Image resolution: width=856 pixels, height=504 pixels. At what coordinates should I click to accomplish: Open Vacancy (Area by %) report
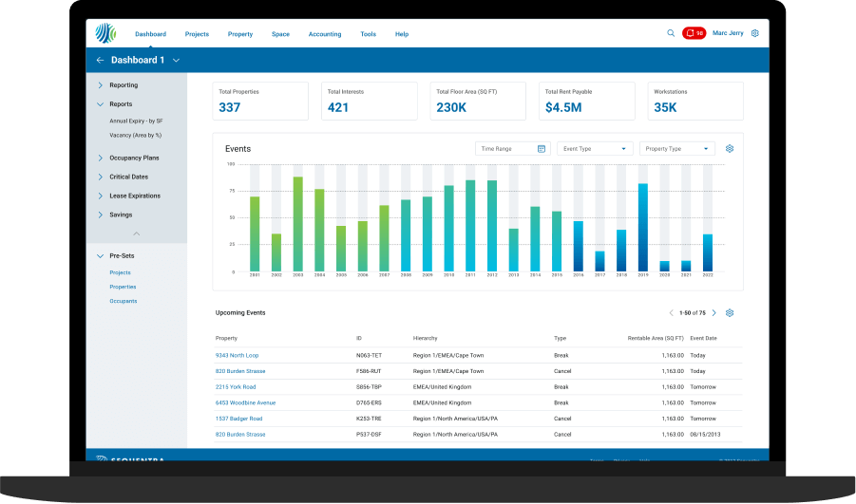136,136
